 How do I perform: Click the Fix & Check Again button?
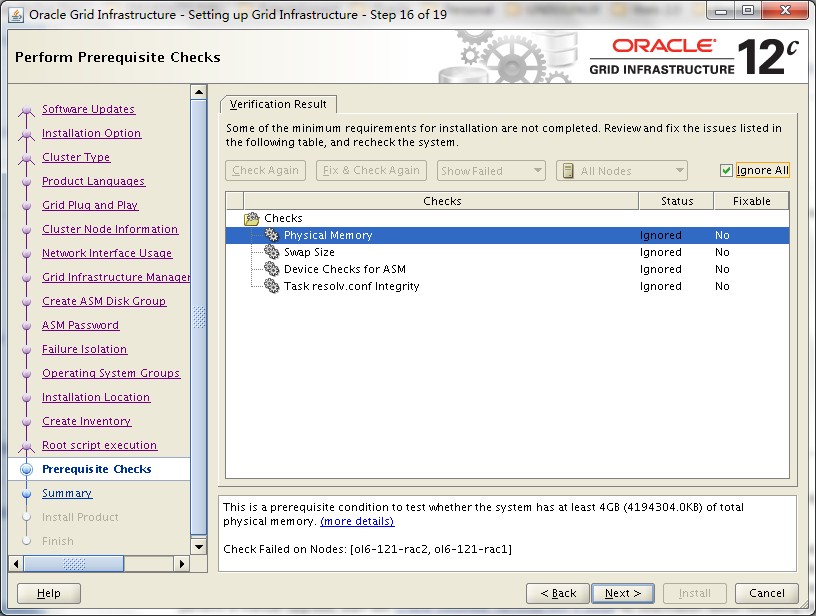[x=371, y=171]
